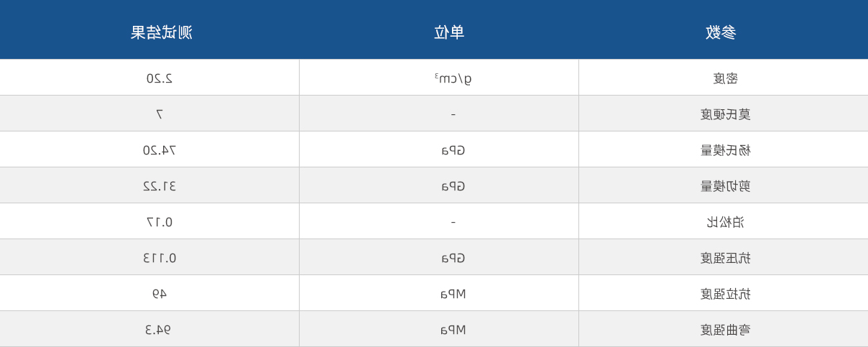Click the 94.3 result value
This screenshot has width=868, height=347.
coord(158,330)
